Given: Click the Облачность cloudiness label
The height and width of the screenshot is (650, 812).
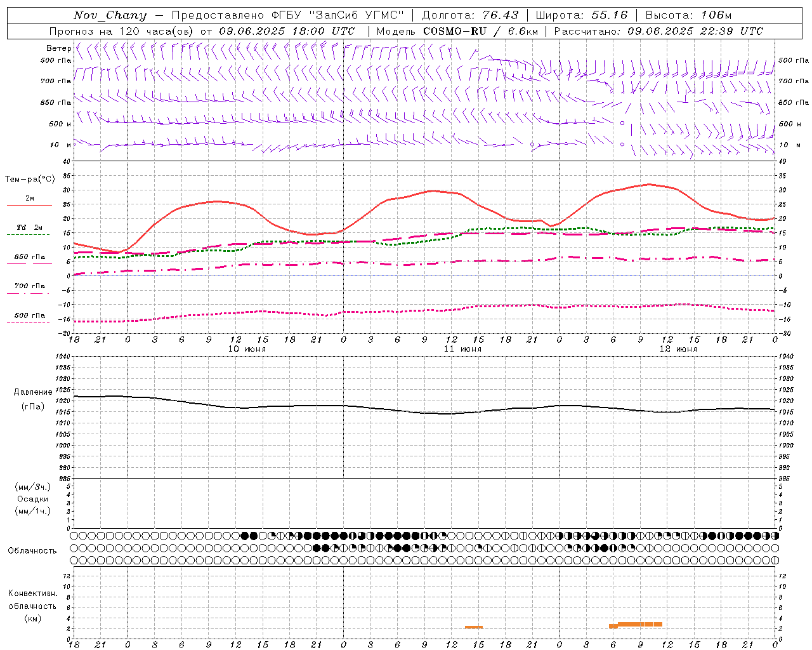Looking at the screenshot, I should 32,550.
